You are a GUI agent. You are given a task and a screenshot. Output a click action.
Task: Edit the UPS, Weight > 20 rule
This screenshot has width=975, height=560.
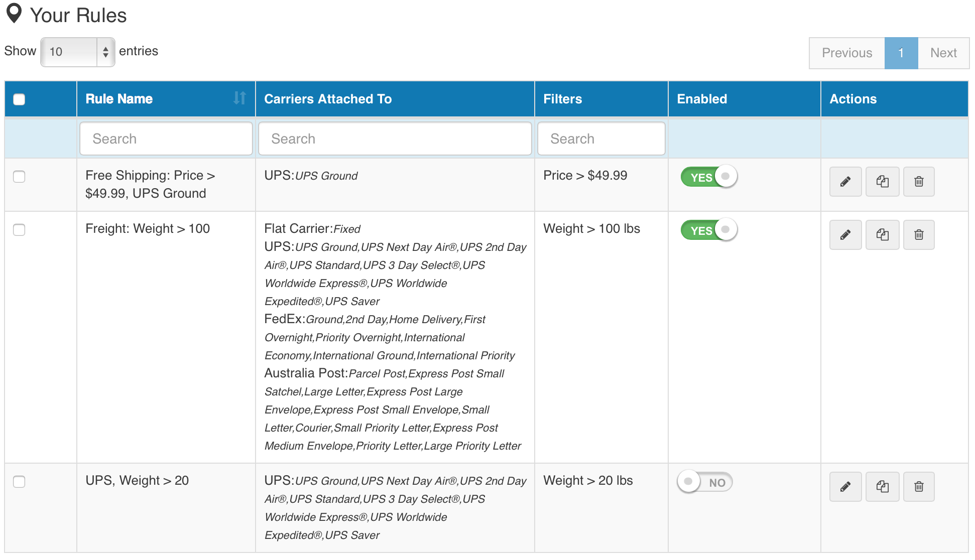point(845,487)
